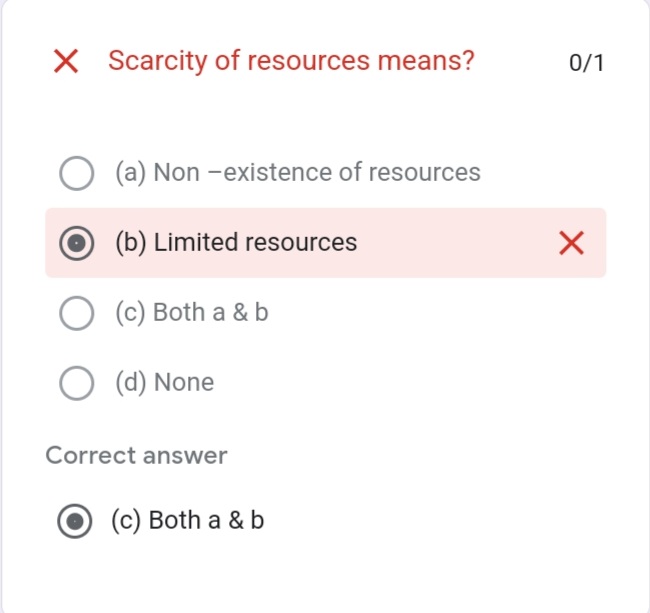This screenshot has width=650, height=613.
Task: Click the word "Scarcity" in the question title
Action: 158,61
